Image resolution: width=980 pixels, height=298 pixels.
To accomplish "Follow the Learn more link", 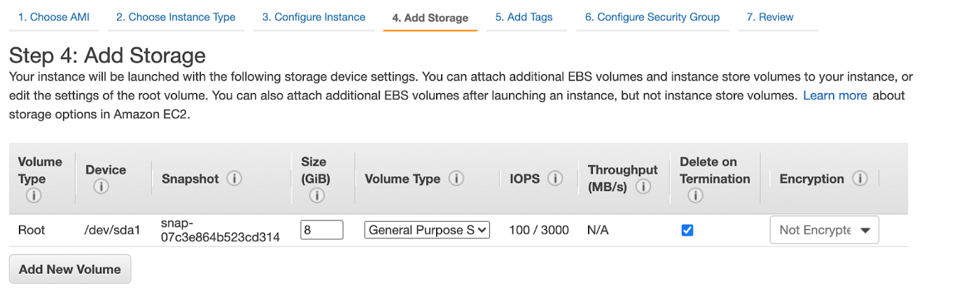I will tap(835, 95).
